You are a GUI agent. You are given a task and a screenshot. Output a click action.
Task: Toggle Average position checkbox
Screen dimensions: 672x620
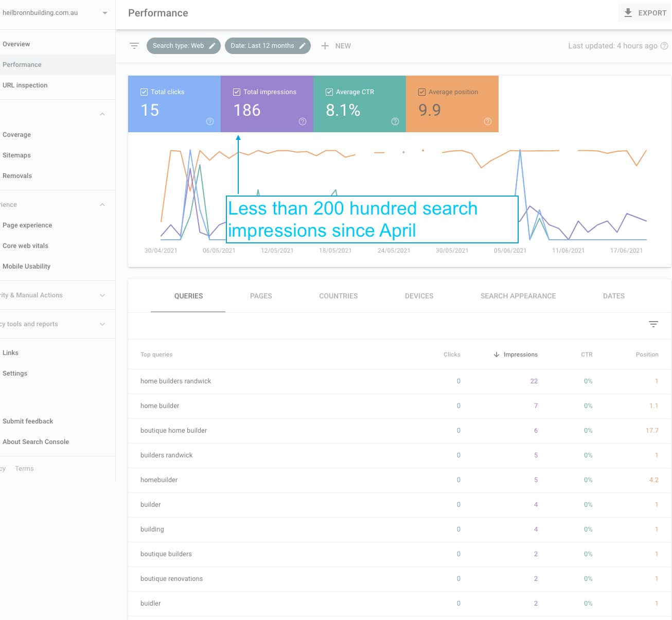click(x=422, y=92)
